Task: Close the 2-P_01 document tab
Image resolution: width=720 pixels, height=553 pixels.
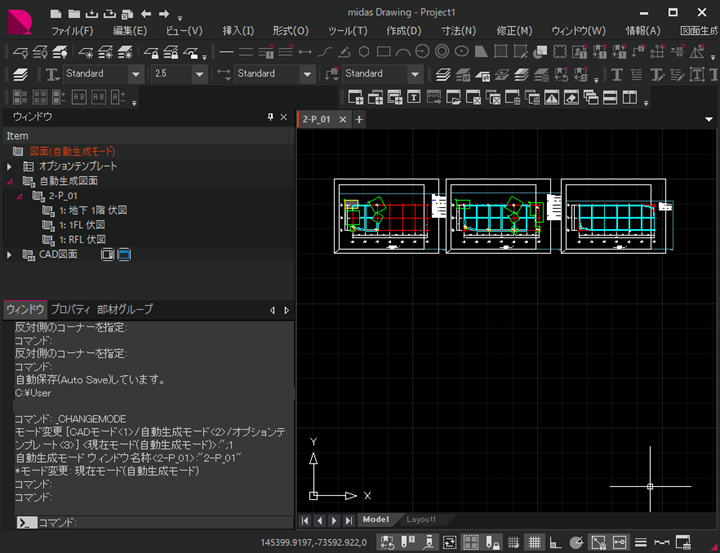Action: 343,119
